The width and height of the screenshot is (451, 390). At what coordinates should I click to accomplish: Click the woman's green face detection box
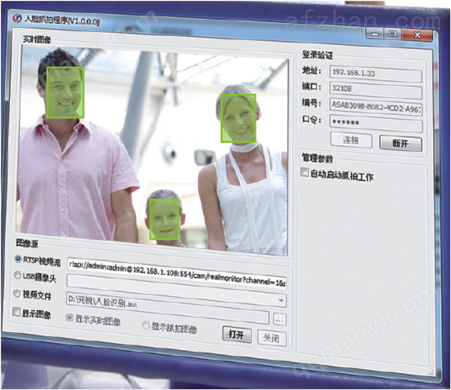click(x=238, y=118)
